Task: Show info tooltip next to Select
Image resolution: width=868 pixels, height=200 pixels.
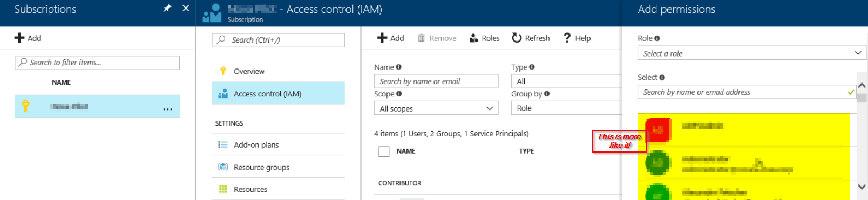Action: coord(662,78)
